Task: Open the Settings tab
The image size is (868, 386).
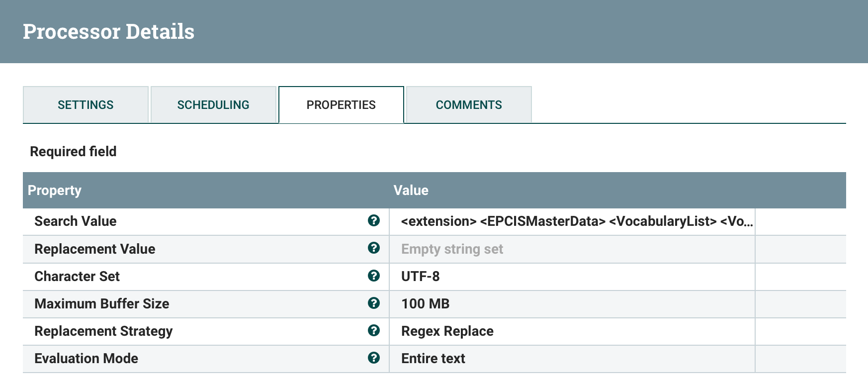Action: click(86, 105)
